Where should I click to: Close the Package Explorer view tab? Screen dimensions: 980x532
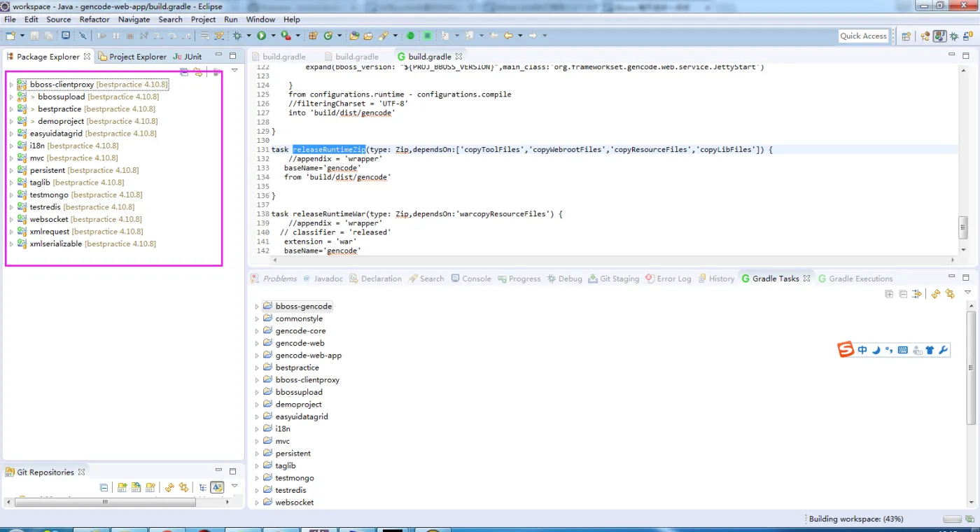point(87,56)
